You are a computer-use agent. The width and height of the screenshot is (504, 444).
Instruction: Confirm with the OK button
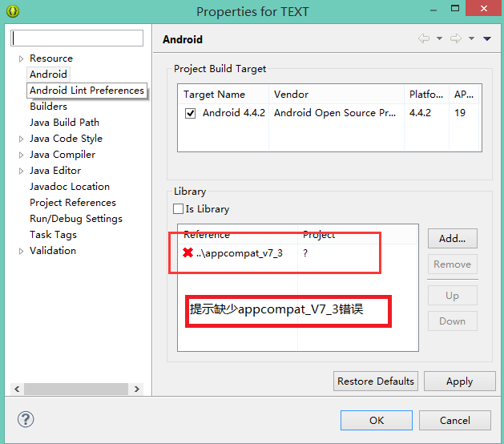tap(377, 420)
